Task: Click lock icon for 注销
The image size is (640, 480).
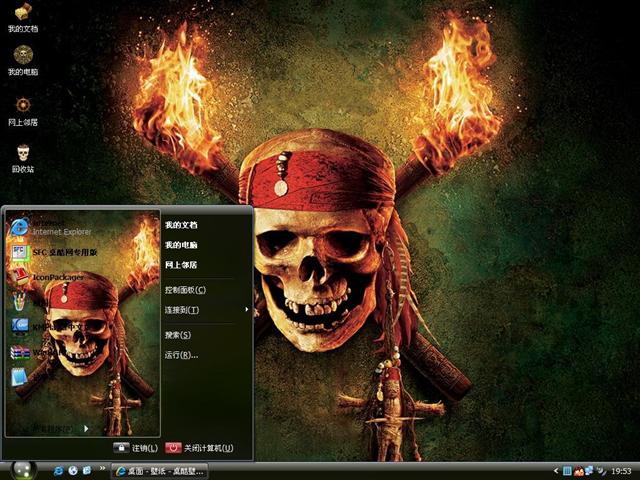Action: click(x=121, y=448)
